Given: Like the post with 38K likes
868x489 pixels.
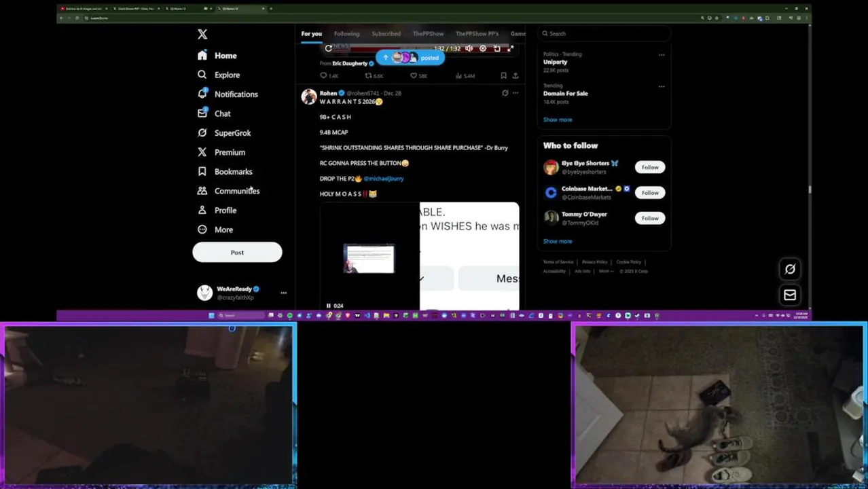Looking at the screenshot, I should 418,76.
